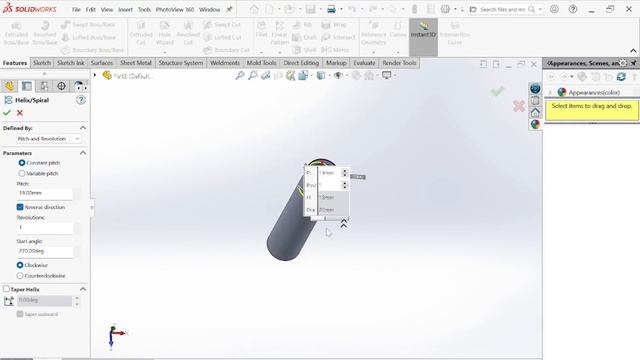Open the View Orientation icon

[x=303, y=75]
